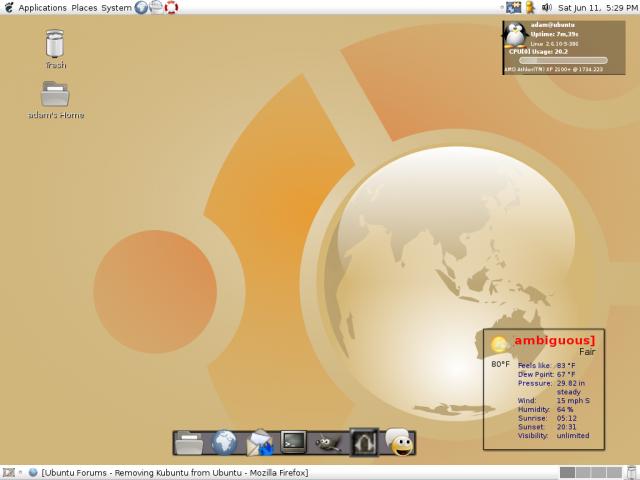Open the Applications menu
This screenshot has width=640, height=480.
coord(42,8)
